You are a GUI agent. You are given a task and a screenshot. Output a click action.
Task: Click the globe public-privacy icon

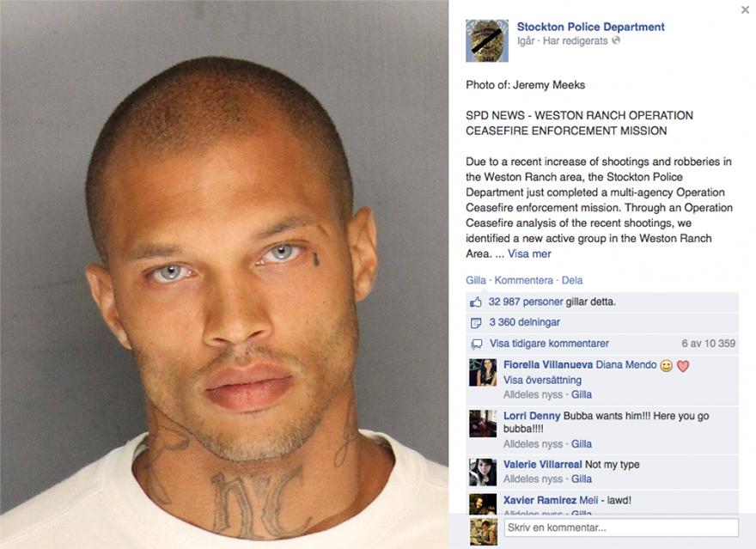tap(616, 40)
